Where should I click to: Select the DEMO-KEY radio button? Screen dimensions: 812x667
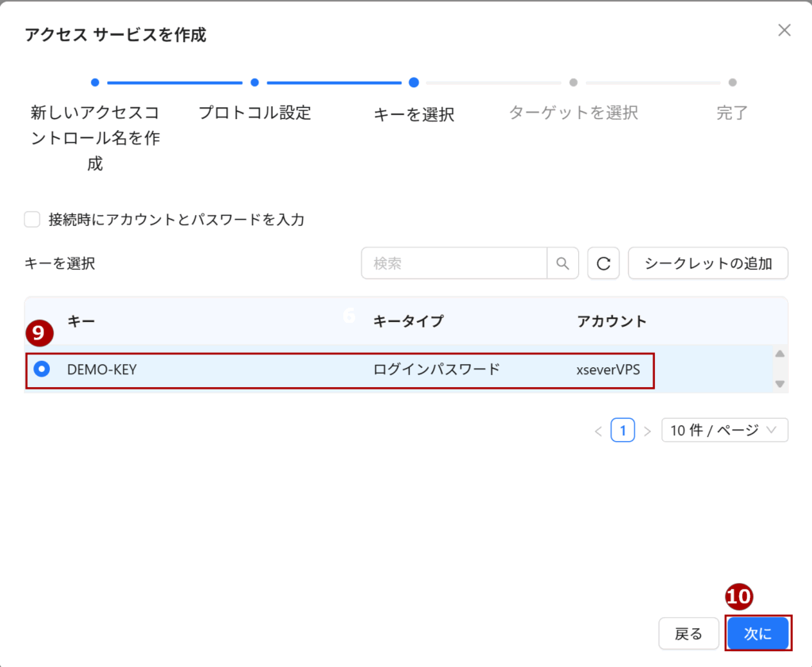[x=42, y=369]
